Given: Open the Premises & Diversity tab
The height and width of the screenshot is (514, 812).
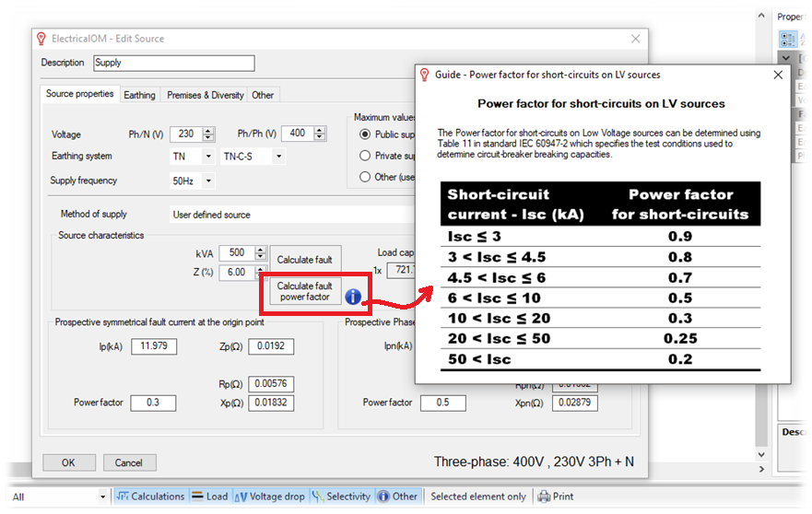Looking at the screenshot, I should (205, 95).
